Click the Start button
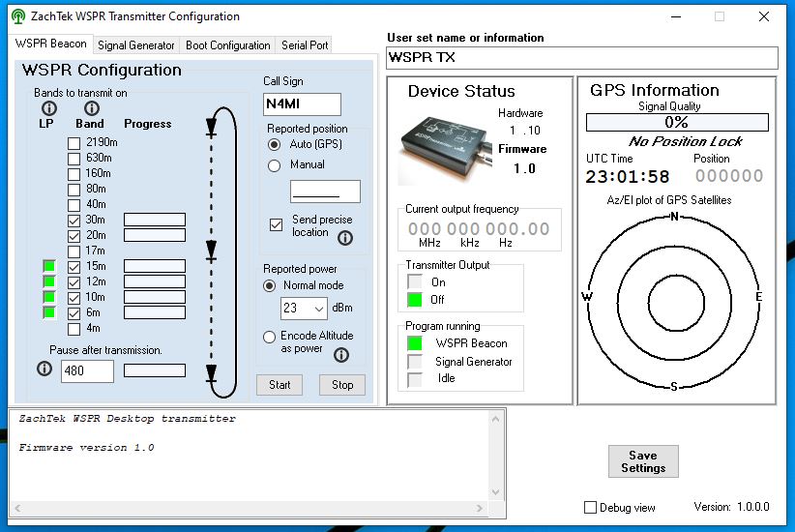Image resolution: width=795 pixels, height=532 pixels. click(x=280, y=385)
